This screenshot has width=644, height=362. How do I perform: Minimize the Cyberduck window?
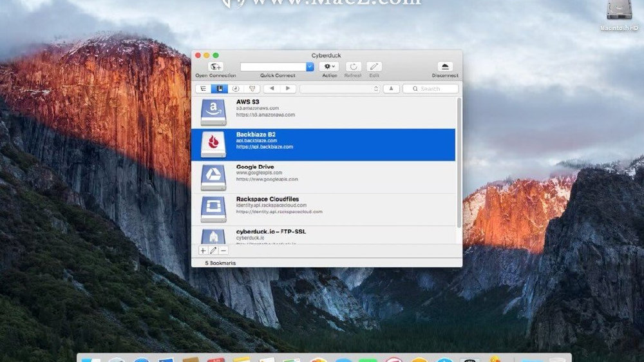point(207,55)
